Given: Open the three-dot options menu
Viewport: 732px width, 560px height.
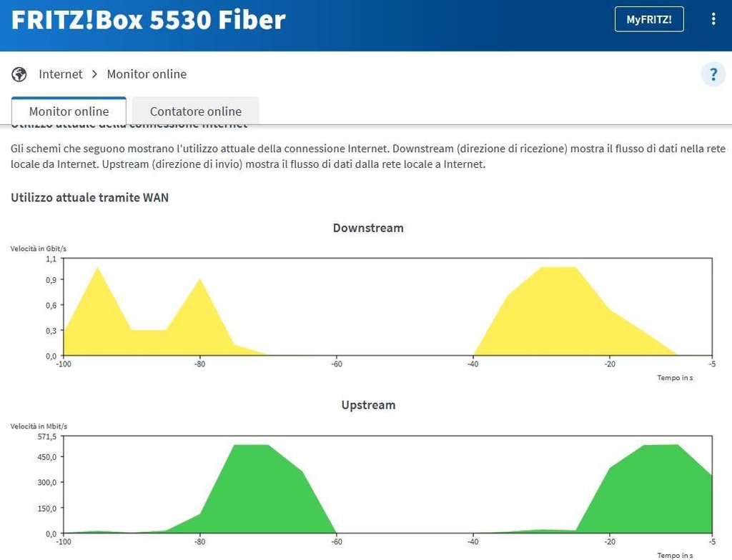Looking at the screenshot, I should (x=713, y=19).
